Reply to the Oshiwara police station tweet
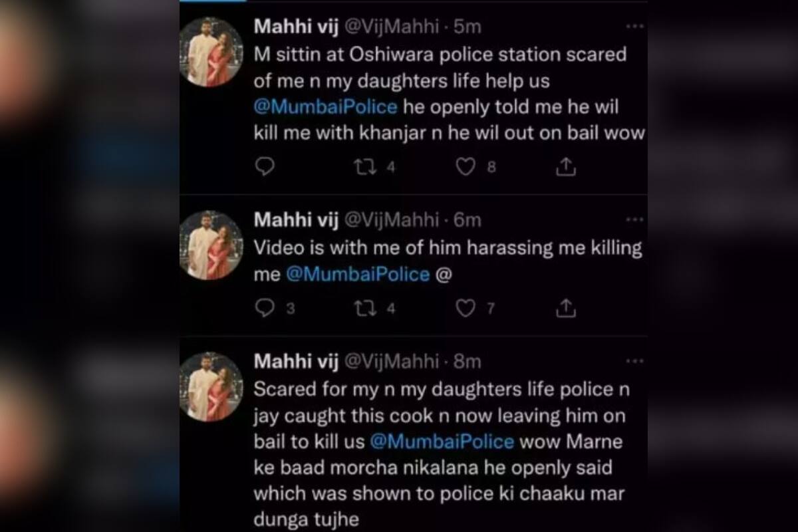The image size is (798, 532). [265, 167]
